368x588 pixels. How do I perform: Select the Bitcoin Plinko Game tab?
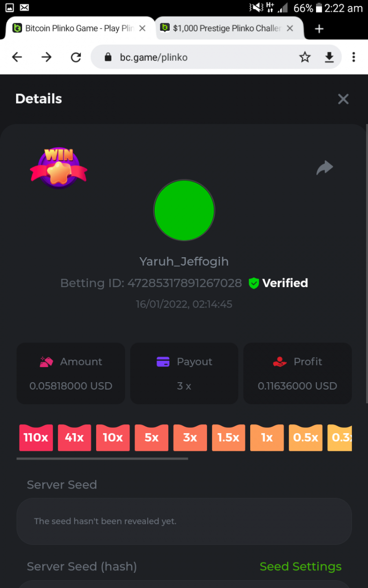click(74, 28)
